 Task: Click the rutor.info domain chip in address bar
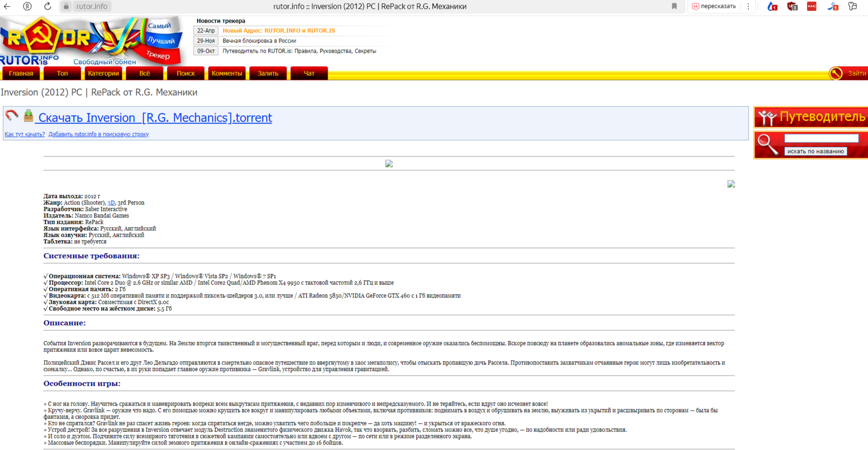(92, 6)
